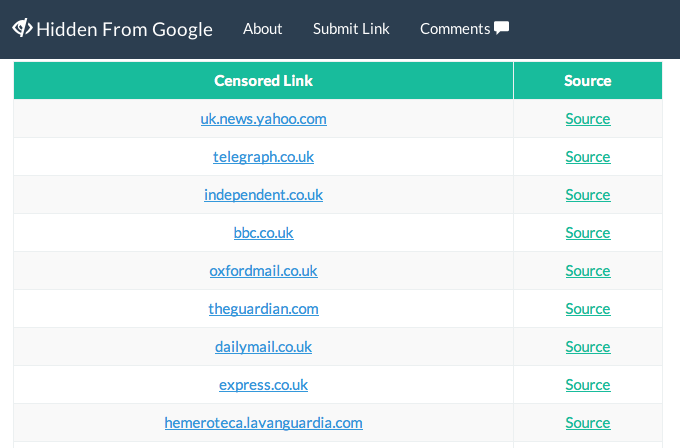Open the express.co.uk censored link
680x448 pixels.
point(263,385)
